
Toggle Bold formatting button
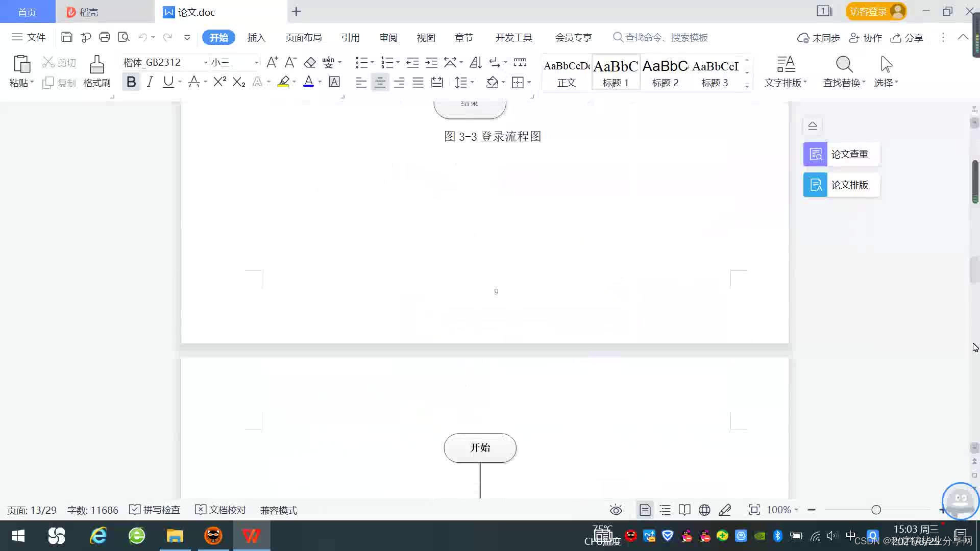[131, 82]
